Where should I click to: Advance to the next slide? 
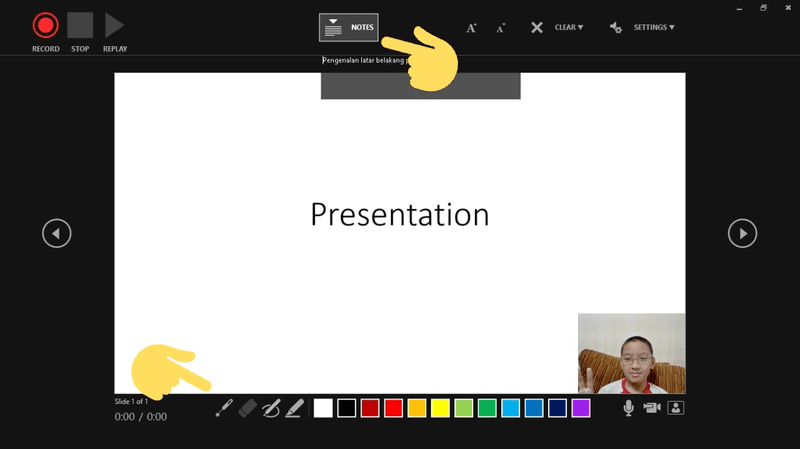742,233
